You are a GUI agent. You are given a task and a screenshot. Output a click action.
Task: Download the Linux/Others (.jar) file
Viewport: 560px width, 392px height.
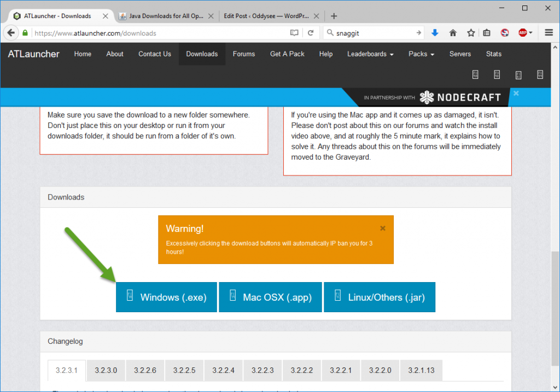(379, 297)
